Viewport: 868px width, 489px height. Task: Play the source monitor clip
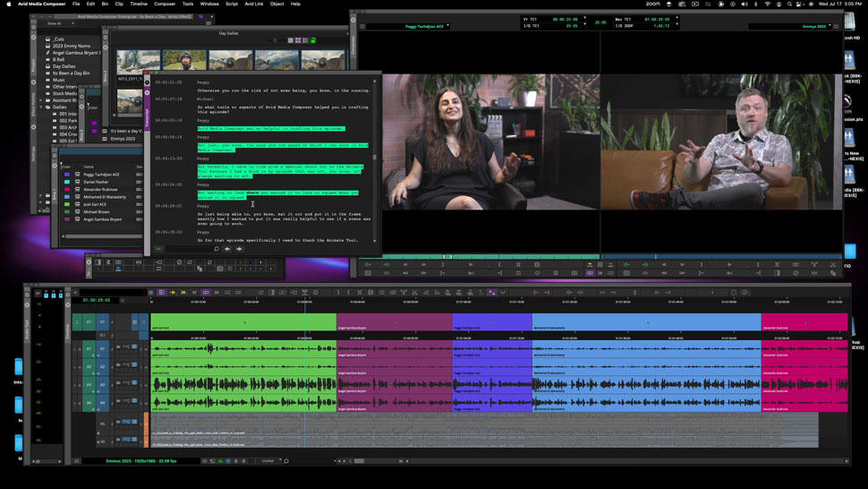pyautogui.click(x=471, y=265)
